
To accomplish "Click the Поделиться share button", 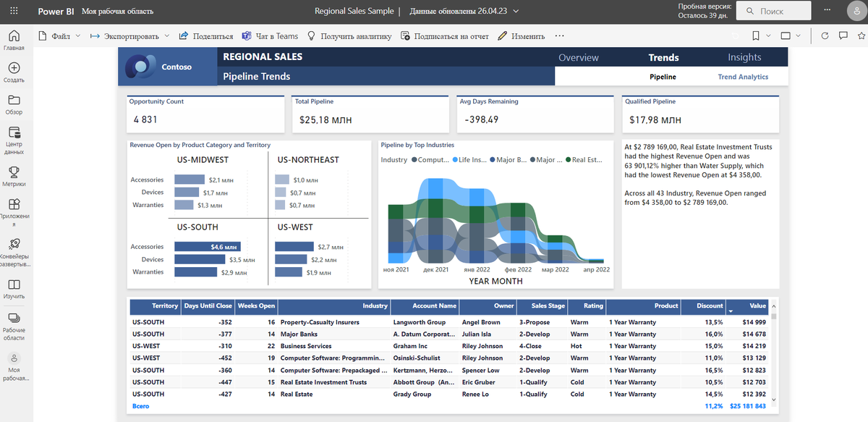I will 205,35.
